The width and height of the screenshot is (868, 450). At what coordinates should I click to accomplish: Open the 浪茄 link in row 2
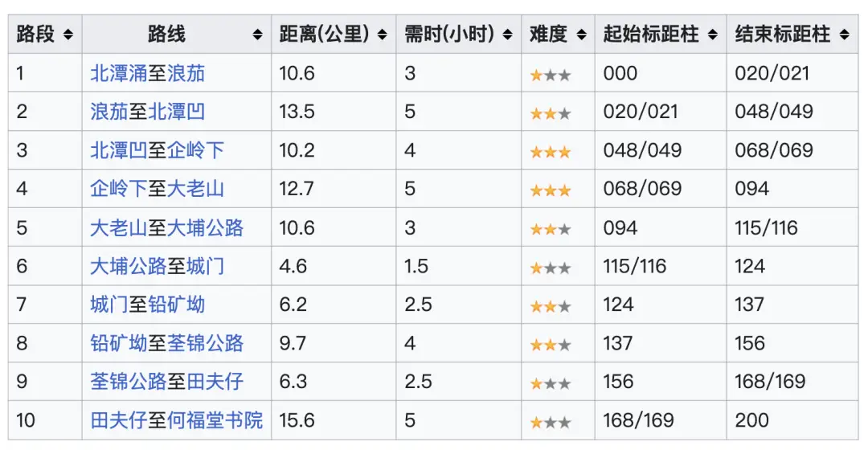109,112
